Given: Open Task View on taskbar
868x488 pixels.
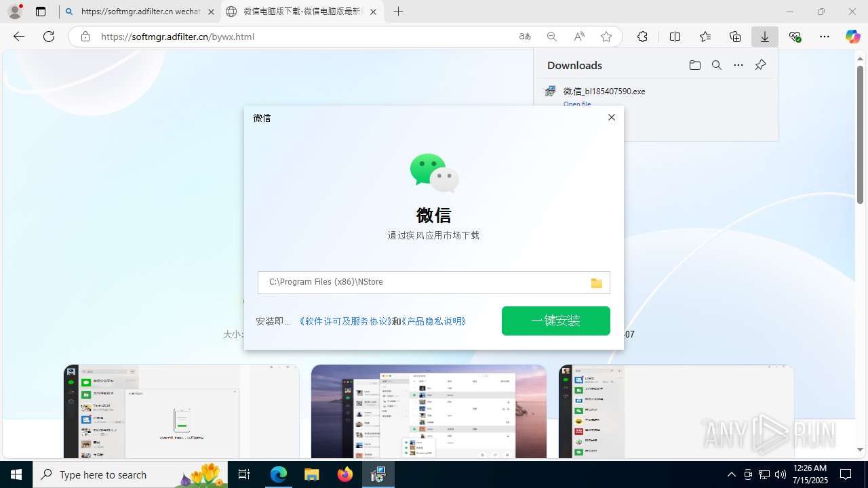Looking at the screenshot, I should pos(245,474).
